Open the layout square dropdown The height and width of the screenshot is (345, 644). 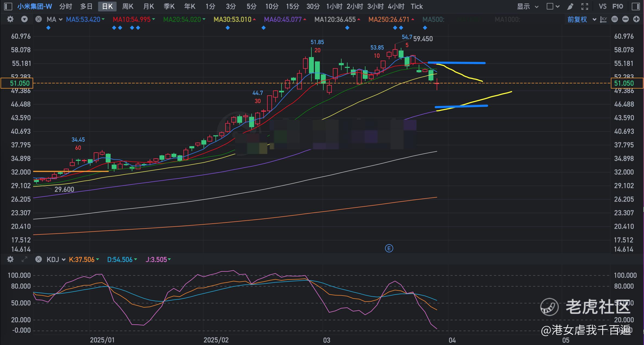click(553, 7)
